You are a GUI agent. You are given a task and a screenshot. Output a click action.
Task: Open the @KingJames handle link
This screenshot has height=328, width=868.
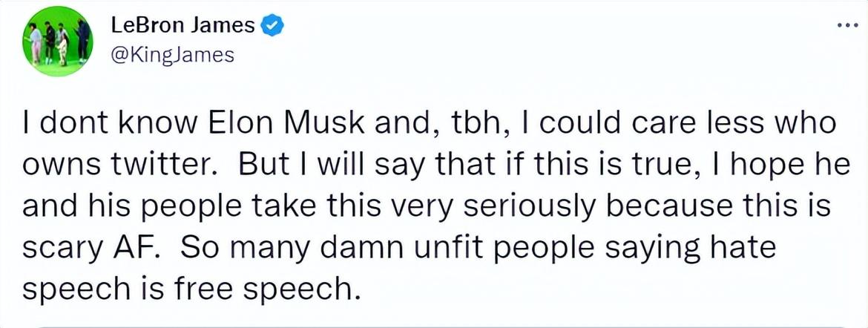click(x=172, y=54)
